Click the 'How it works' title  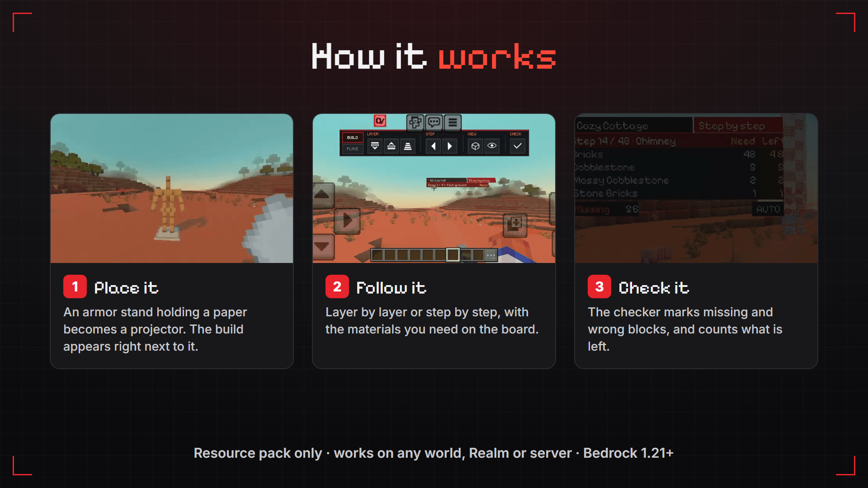click(x=434, y=56)
